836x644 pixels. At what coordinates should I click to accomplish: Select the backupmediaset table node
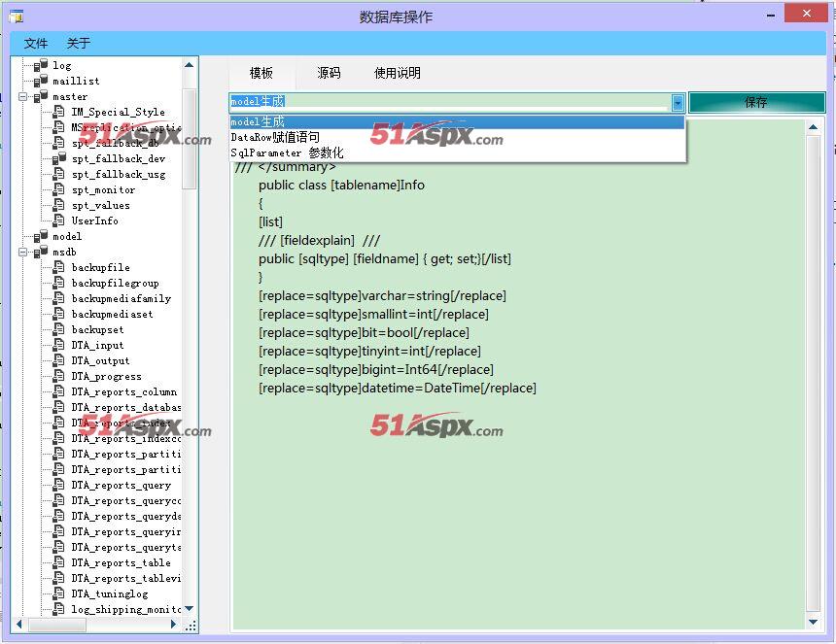pos(113,314)
